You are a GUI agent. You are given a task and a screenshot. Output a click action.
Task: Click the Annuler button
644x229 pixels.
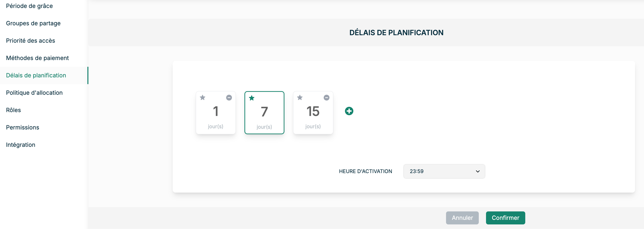(x=462, y=218)
